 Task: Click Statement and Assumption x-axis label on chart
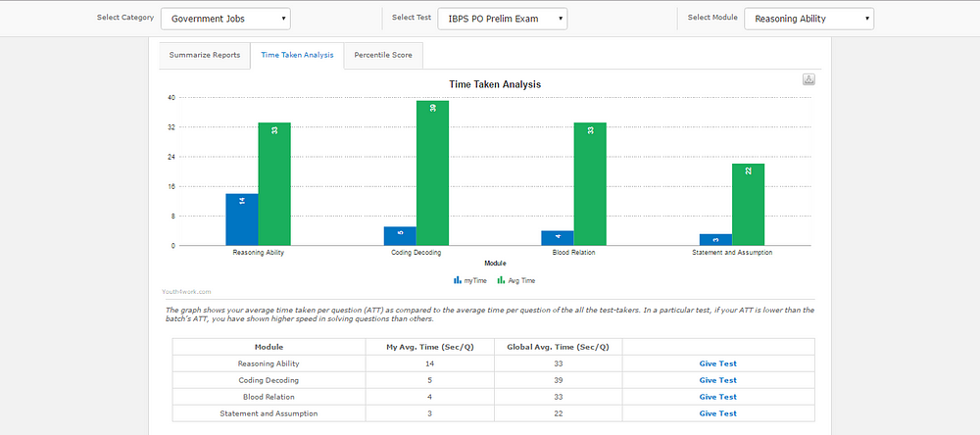pos(732,253)
